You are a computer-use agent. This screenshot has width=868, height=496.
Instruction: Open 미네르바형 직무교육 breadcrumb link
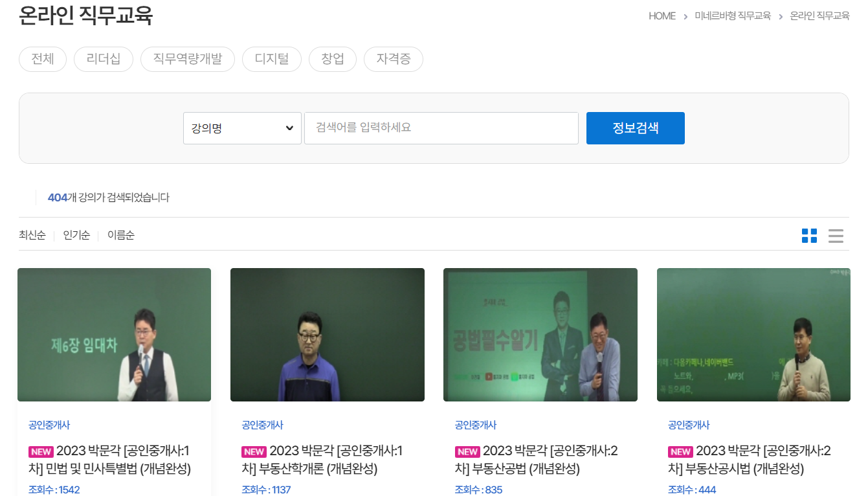coord(733,16)
